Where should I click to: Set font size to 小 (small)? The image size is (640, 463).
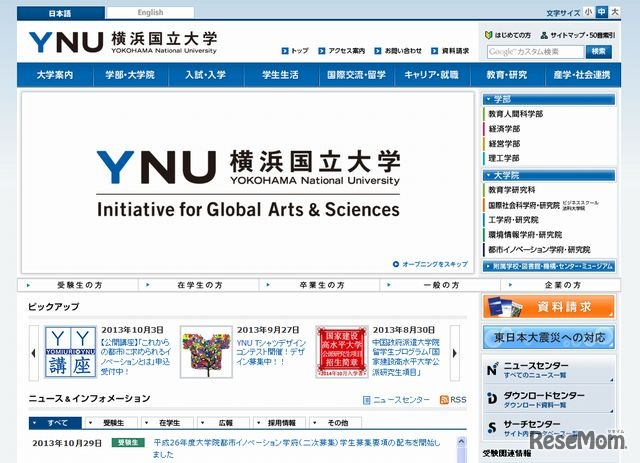point(588,12)
